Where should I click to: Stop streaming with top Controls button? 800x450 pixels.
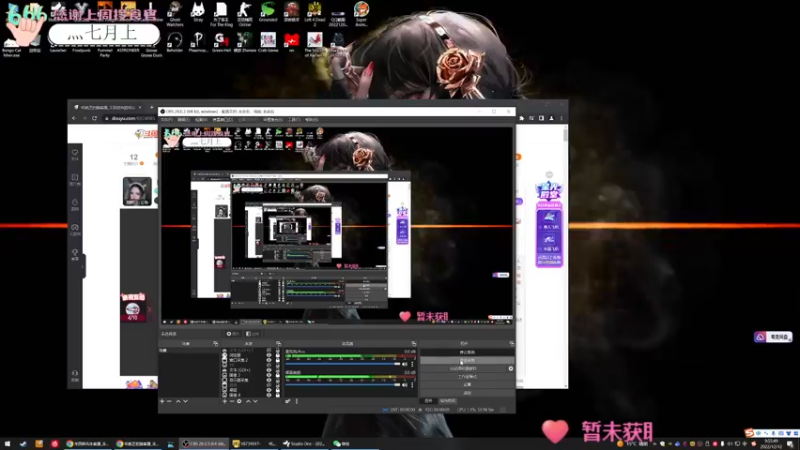467,352
